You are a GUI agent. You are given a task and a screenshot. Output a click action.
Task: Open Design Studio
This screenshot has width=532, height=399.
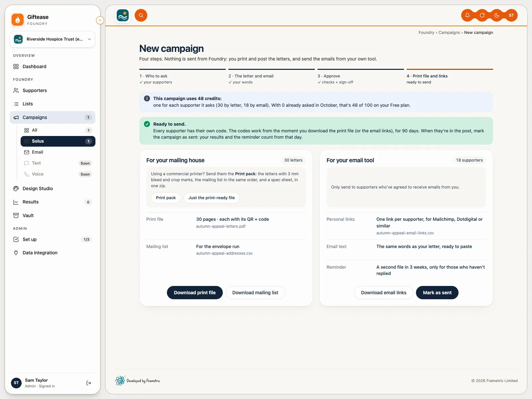[53, 189]
